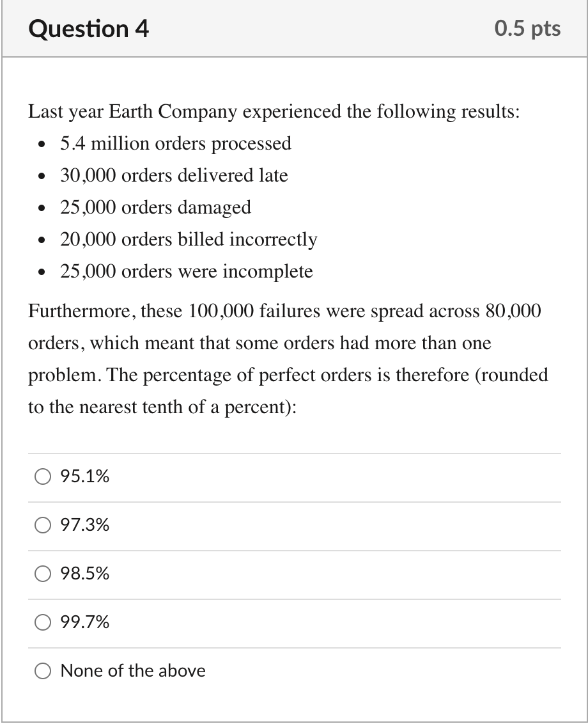
Task: Click the 20,000 orders billed incorrectly bullet
Action: coord(188,239)
